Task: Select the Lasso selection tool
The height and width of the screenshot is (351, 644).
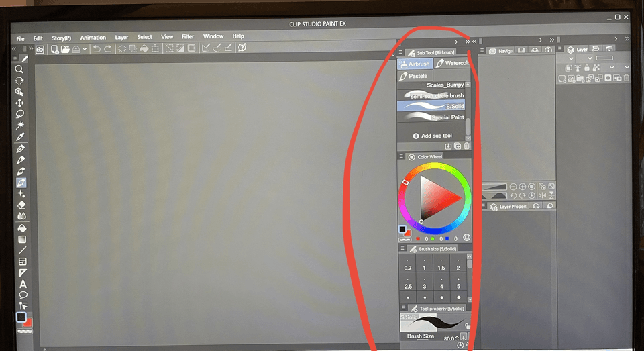Action: tap(19, 114)
